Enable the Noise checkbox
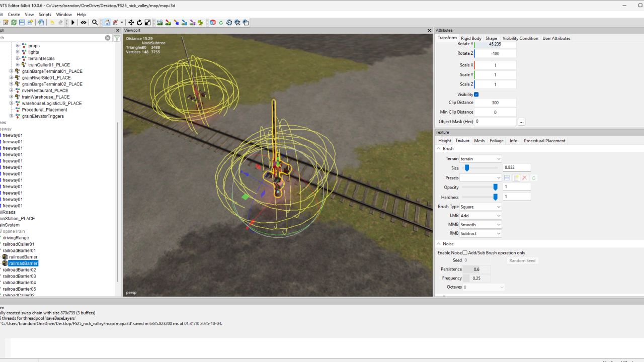This screenshot has height=362, width=644. [465, 253]
